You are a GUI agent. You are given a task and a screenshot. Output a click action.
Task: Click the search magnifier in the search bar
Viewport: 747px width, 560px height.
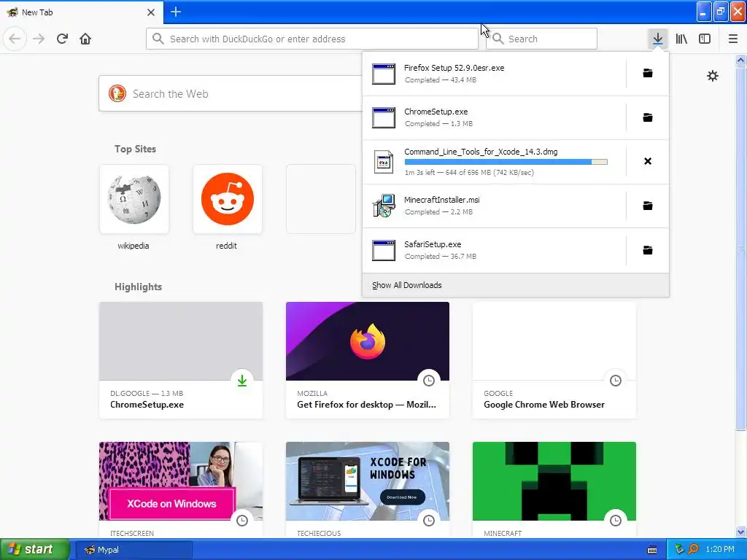point(498,39)
